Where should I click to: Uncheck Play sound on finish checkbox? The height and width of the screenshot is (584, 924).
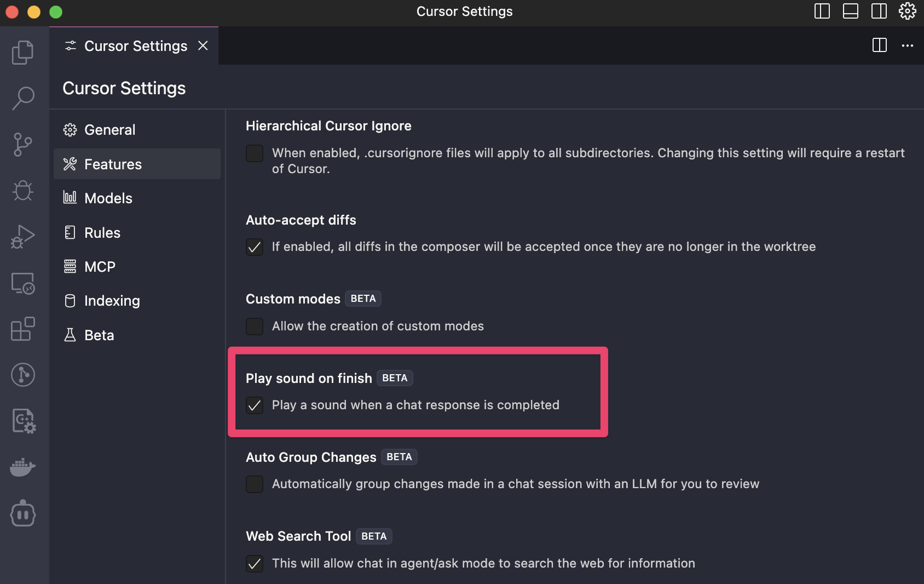point(255,405)
